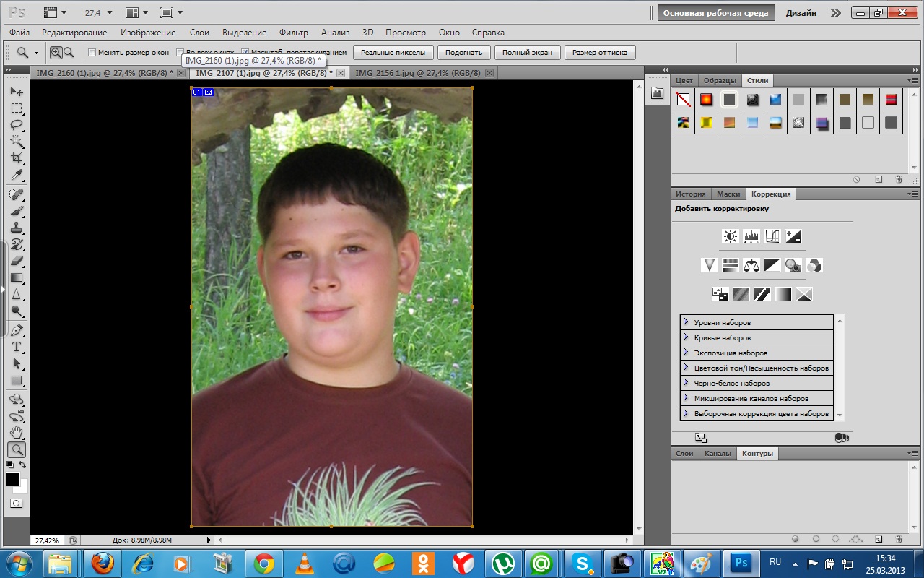
Task: Select the Clone Stamp tool
Action: (16, 228)
